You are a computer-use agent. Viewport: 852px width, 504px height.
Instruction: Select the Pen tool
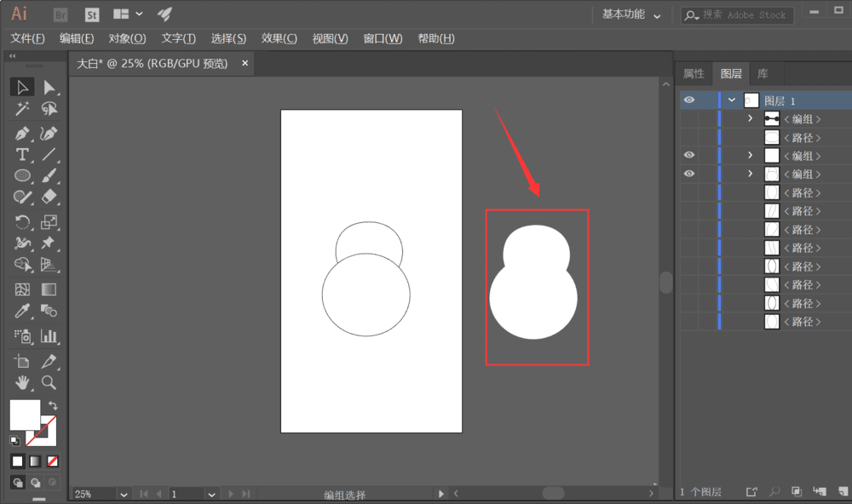point(22,133)
